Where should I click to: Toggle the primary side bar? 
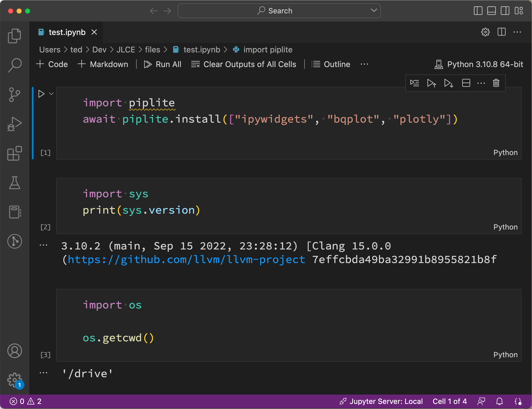(x=478, y=11)
